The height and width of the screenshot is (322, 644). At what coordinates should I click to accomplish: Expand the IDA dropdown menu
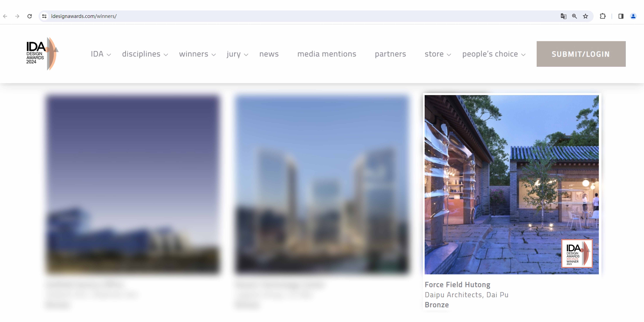[x=101, y=54]
